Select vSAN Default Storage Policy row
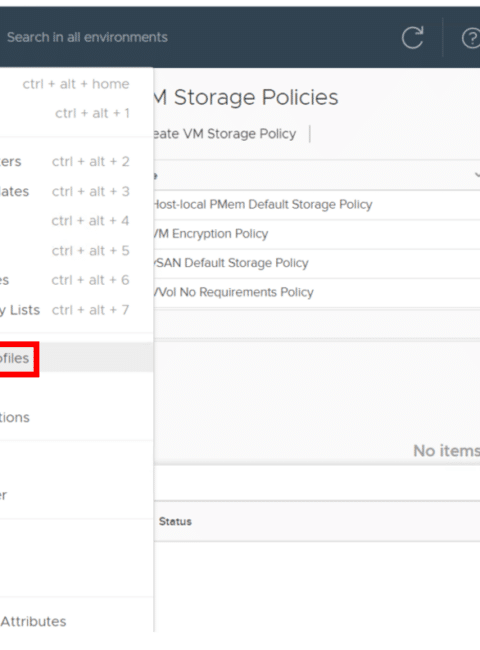Image resolution: width=480 pixels, height=650 pixels. point(231,263)
